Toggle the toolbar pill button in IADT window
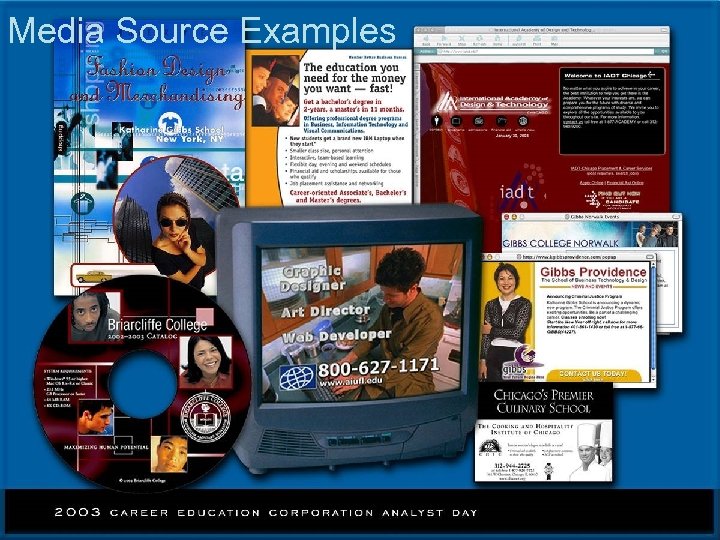This screenshot has width=720, height=540. point(662,30)
